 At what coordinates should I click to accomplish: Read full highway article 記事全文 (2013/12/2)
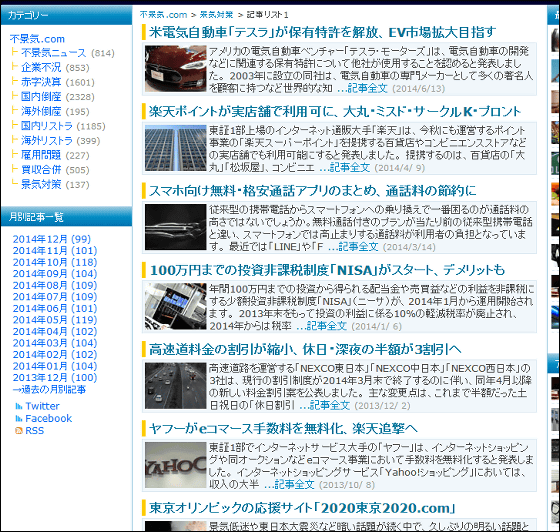[325, 405]
